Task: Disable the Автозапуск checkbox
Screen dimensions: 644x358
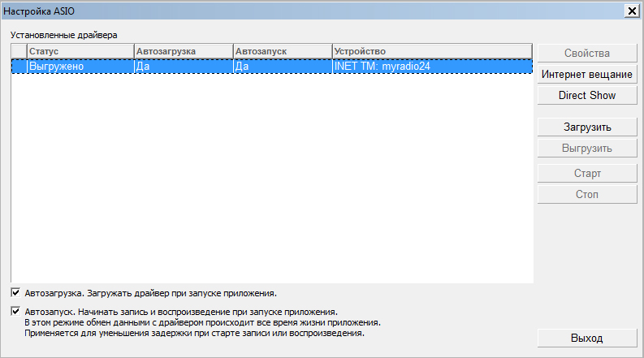Action: 16,311
